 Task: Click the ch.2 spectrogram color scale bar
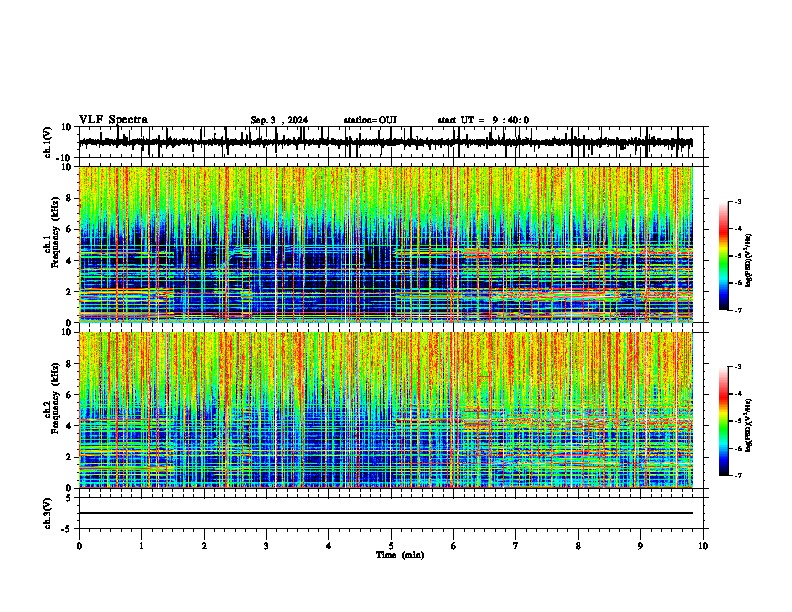tap(724, 421)
